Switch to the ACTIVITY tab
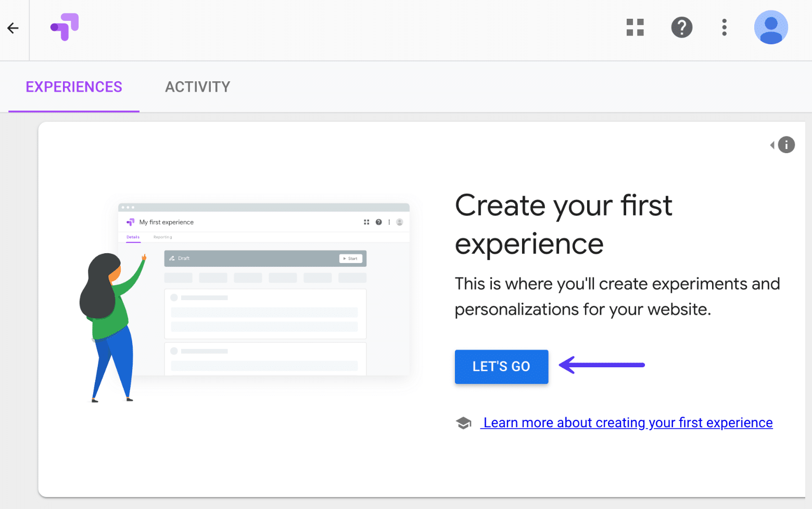 pos(197,86)
